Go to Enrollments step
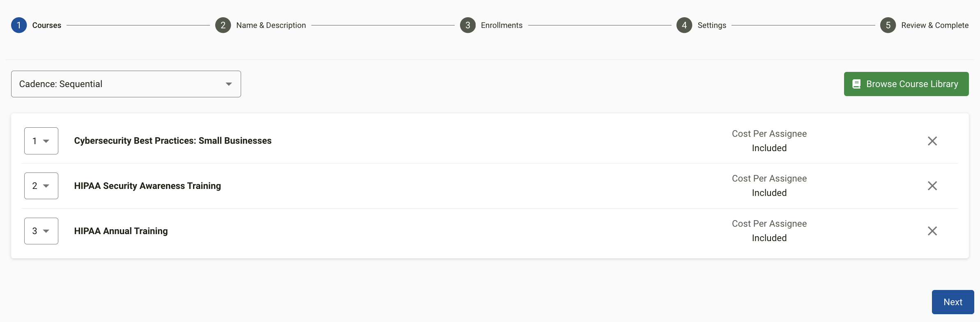The height and width of the screenshot is (322, 980). click(x=502, y=25)
